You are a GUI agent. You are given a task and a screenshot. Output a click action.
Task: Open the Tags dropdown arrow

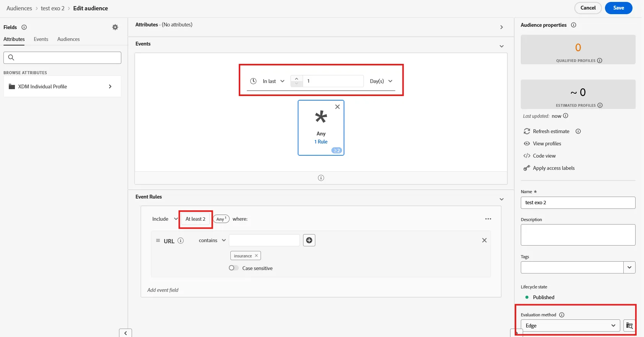coord(629,267)
